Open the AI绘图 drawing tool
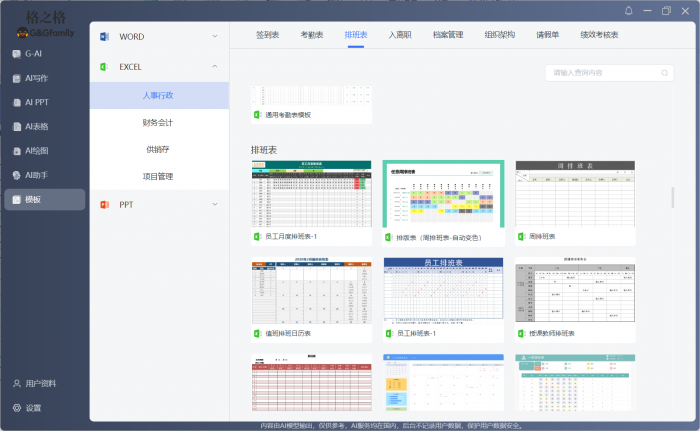The width and height of the screenshot is (700, 431). point(37,151)
